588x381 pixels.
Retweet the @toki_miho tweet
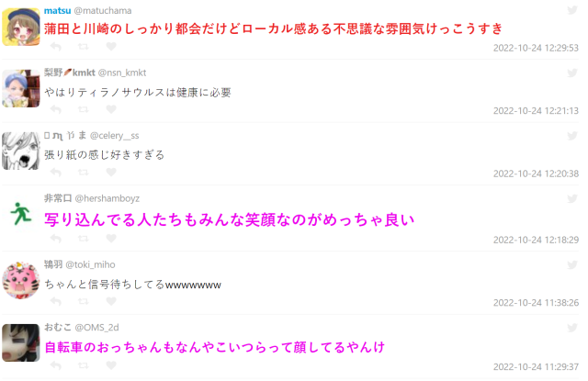point(84,301)
